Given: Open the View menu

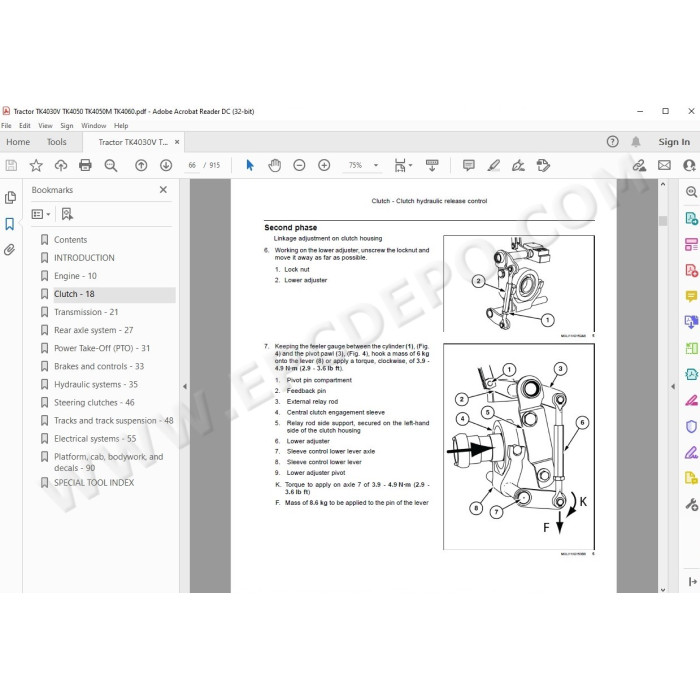Looking at the screenshot, I should 45,126.
